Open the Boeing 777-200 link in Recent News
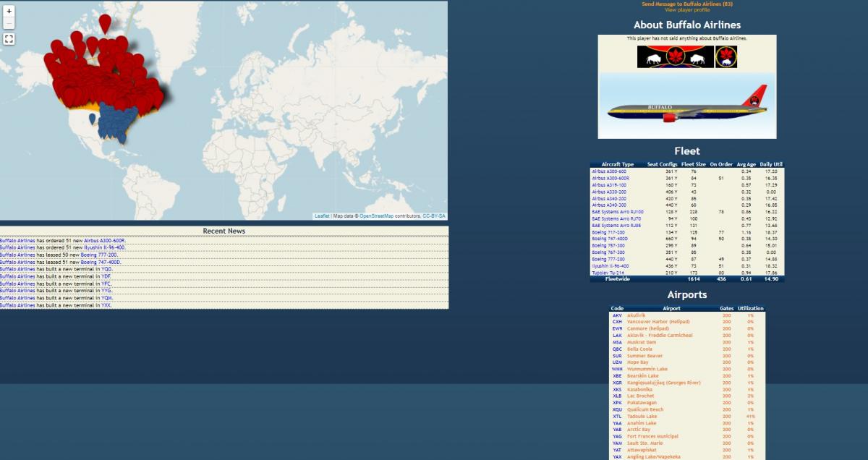868x460 pixels. pyautogui.click(x=99, y=255)
